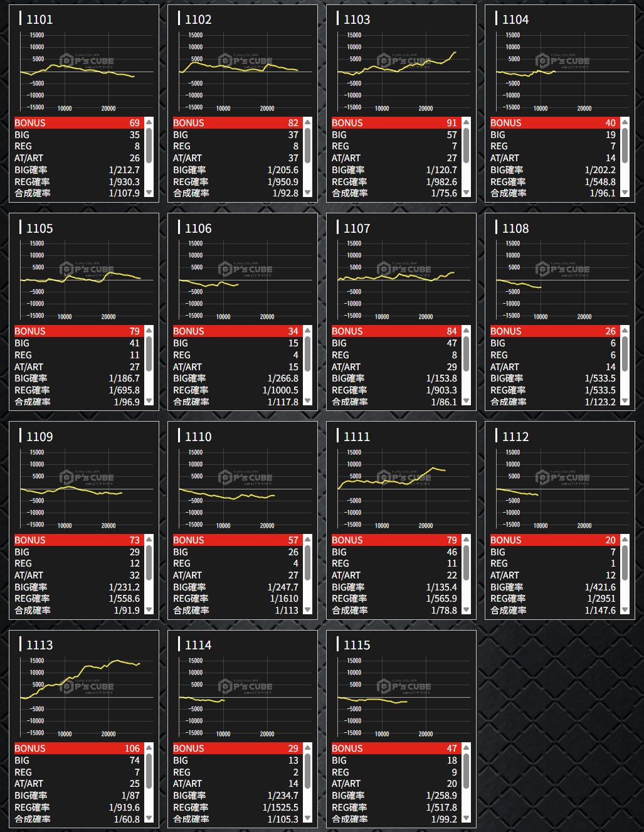Screen dimensions: 644x832
Task: Click the scrollbar thumb in machine 1113 card
Action: coord(149,771)
